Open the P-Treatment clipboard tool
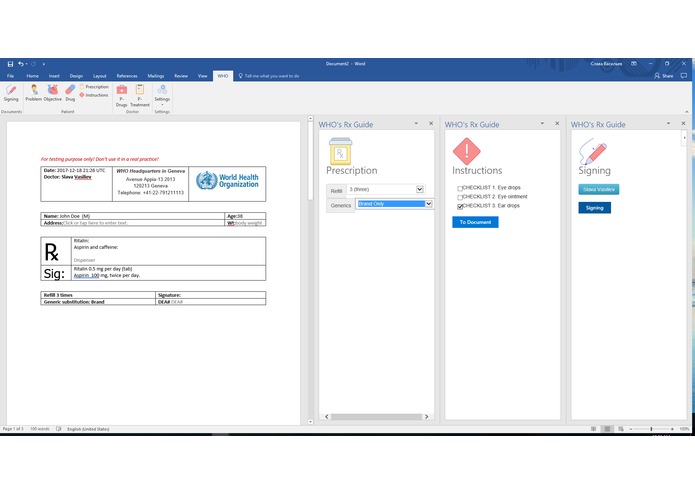 click(x=140, y=96)
